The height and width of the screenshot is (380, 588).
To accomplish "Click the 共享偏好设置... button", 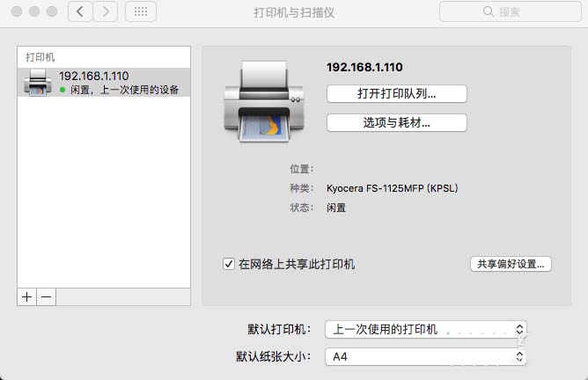I will pyautogui.click(x=511, y=264).
